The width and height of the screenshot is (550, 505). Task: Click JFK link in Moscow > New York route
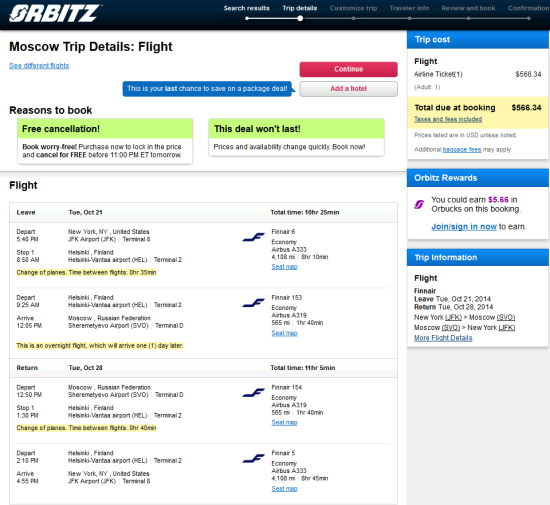coord(507,328)
